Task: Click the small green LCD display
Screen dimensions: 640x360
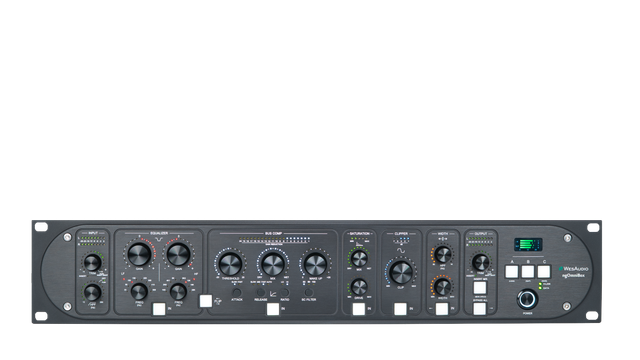Action: (x=528, y=244)
